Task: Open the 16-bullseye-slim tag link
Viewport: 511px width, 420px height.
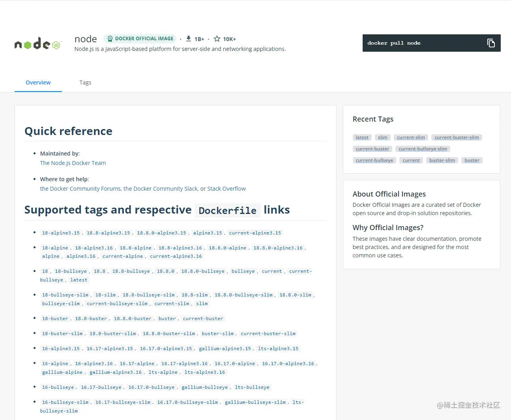Action: pos(66,402)
